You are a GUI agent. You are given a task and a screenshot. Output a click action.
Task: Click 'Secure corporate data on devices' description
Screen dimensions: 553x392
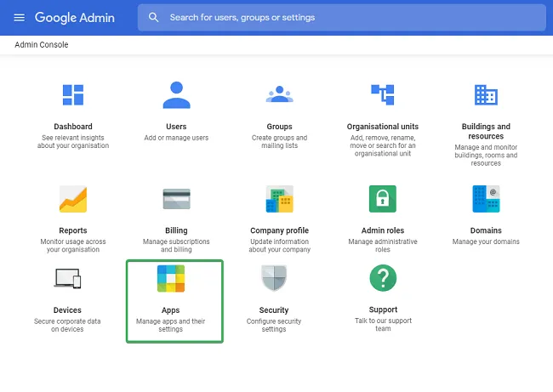(x=67, y=326)
